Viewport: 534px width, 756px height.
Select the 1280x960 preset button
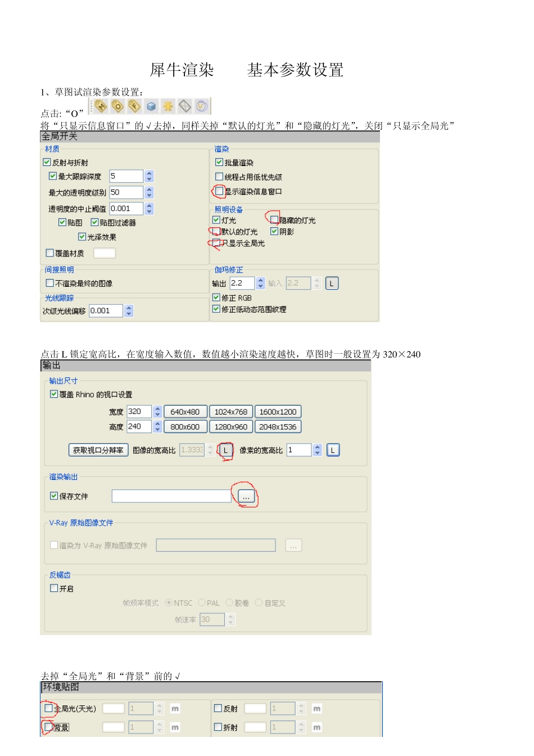tap(231, 427)
